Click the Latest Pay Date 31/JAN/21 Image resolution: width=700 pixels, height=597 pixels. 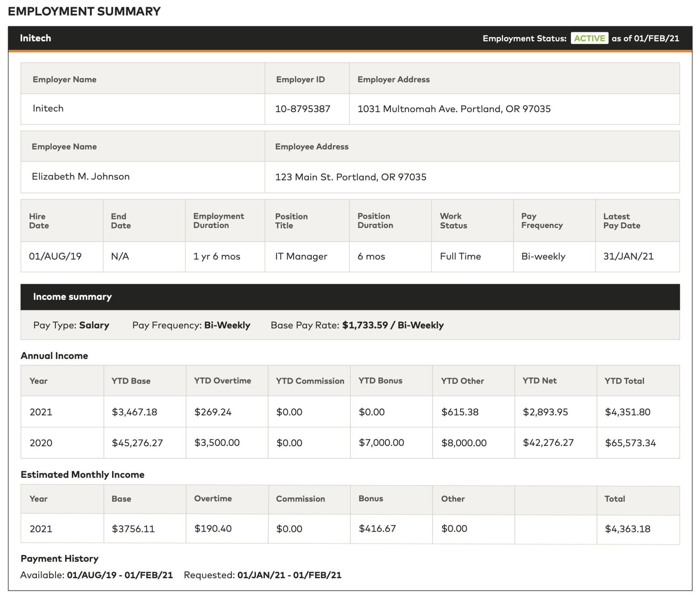click(628, 256)
